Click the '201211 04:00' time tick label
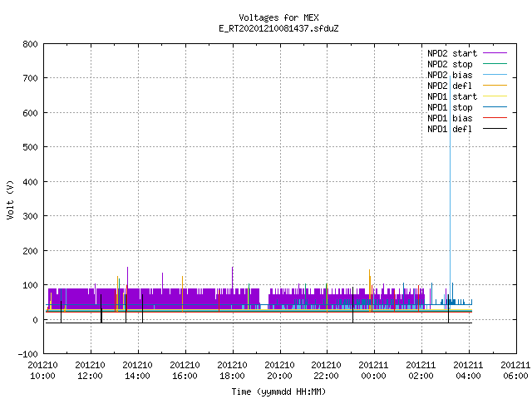This screenshot has width=532, height=399. click(x=469, y=371)
